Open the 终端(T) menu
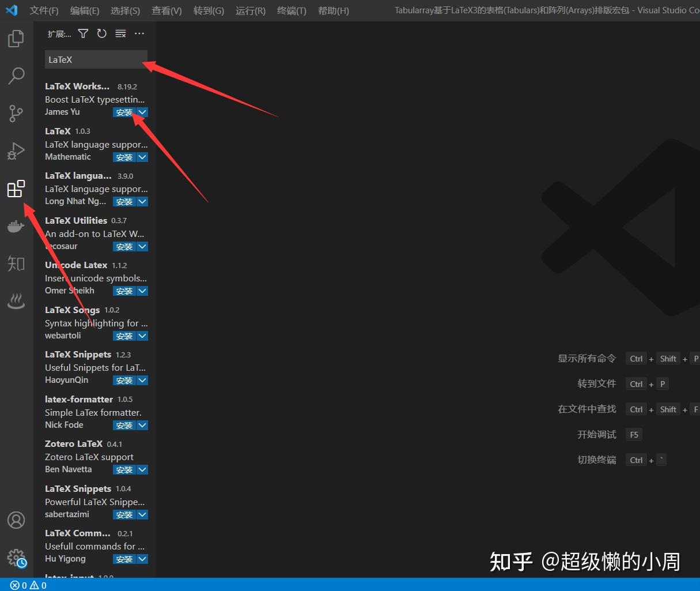 click(291, 10)
